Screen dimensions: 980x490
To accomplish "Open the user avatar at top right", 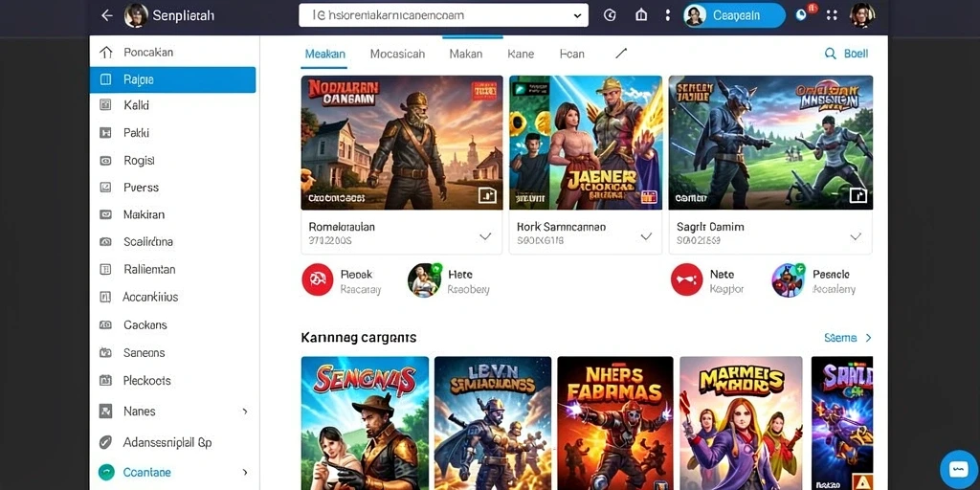I will 862,15.
